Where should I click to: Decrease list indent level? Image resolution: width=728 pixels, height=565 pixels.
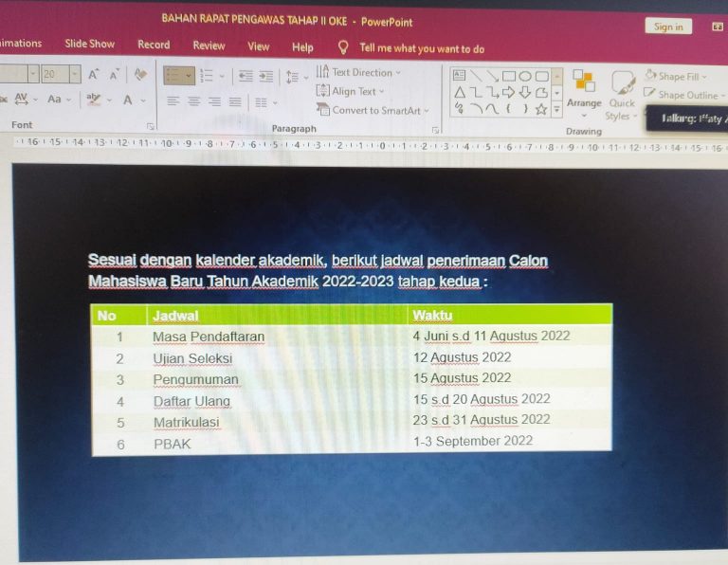coord(246,76)
